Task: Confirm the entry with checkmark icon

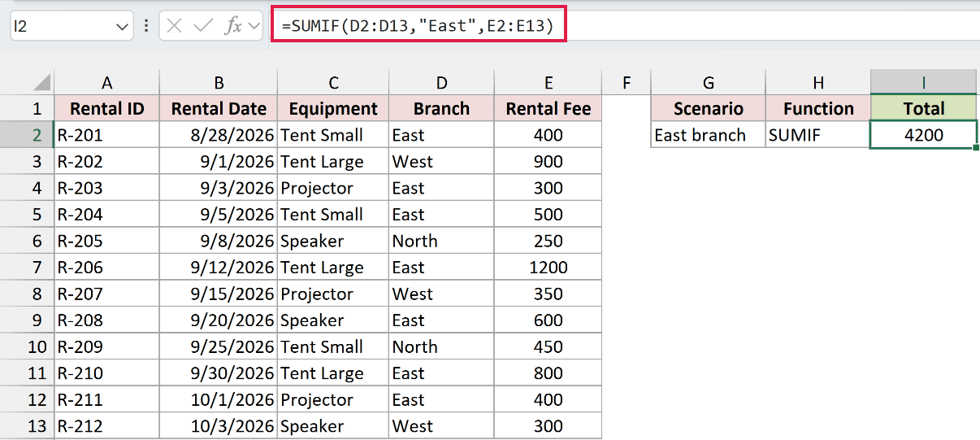Action: (x=203, y=26)
